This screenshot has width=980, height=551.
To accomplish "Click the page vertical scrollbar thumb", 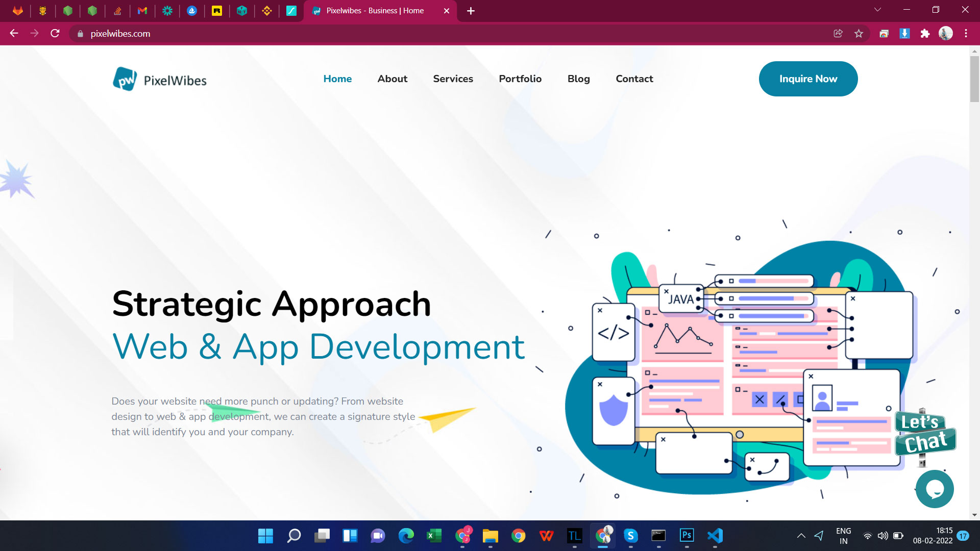I will (x=974, y=79).
